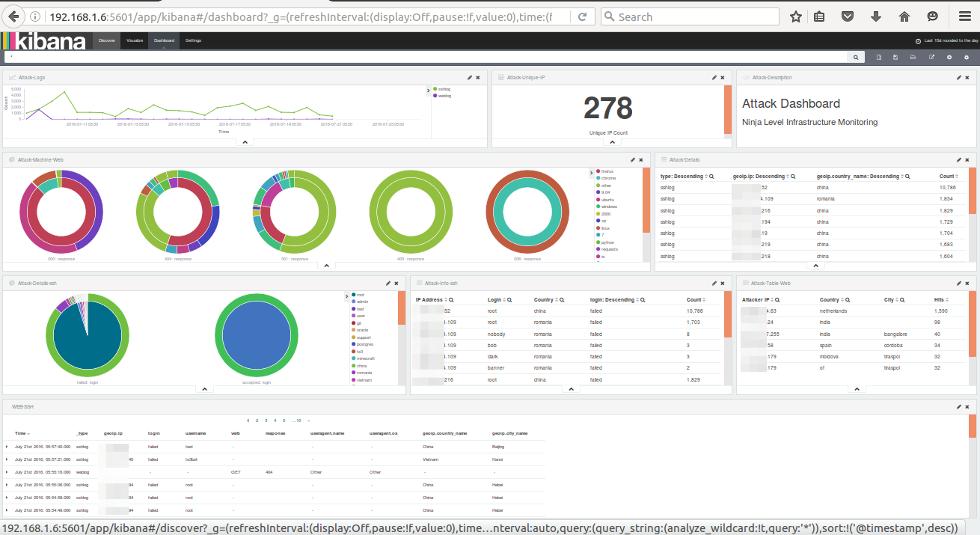Go to page 2 of WEB-SSH results
This screenshot has height=535, width=980.
257,421
